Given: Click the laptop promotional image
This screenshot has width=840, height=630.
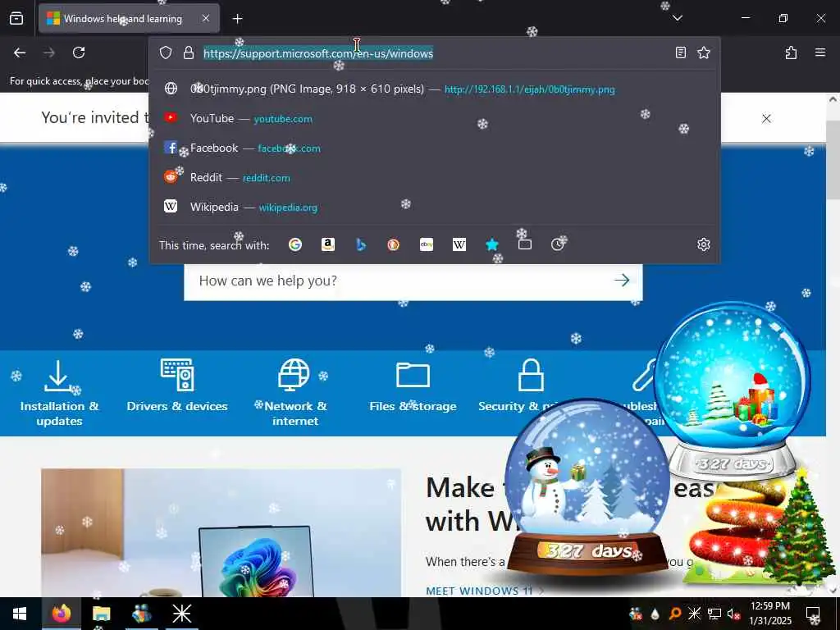Looking at the screenshot, I should (221, 533).
